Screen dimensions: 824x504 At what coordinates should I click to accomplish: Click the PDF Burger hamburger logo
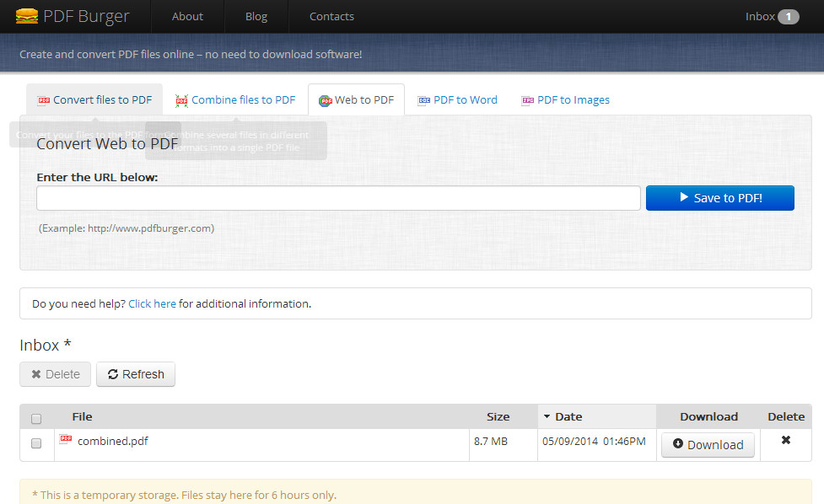[27, 16]
